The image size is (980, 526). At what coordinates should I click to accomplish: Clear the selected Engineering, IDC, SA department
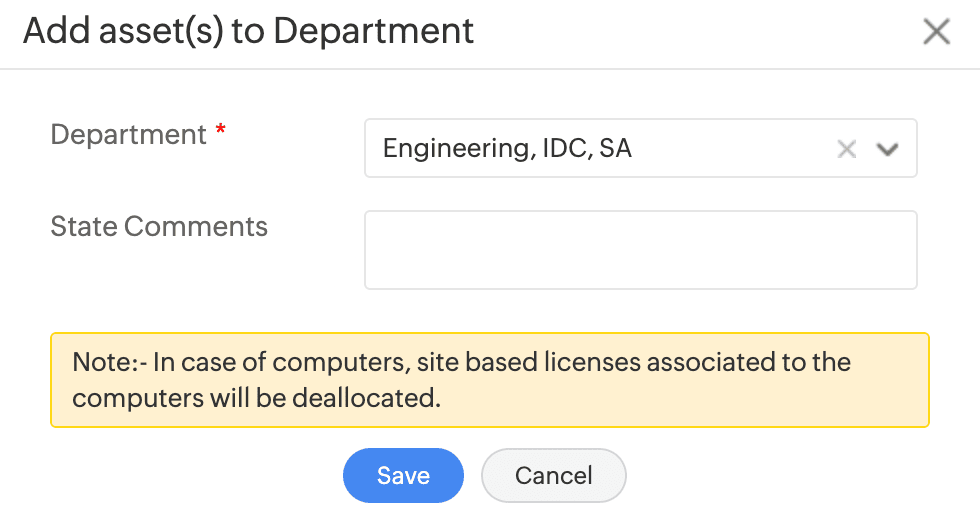pyautogui.click(x=847, y=149)
